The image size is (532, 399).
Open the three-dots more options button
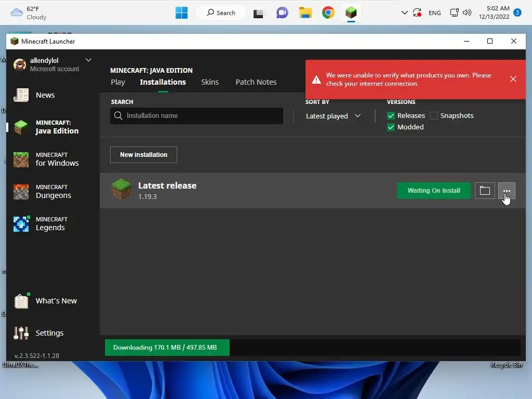(x=507, y=191)
